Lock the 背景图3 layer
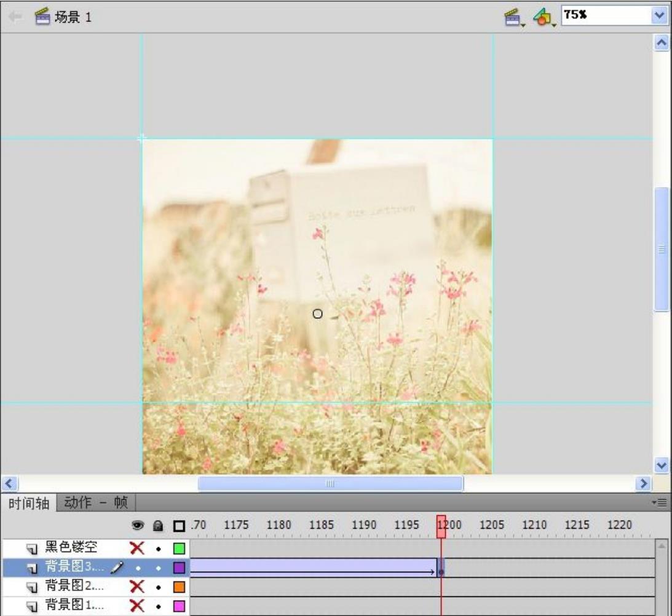672x616 pixels. pos(158,567)
